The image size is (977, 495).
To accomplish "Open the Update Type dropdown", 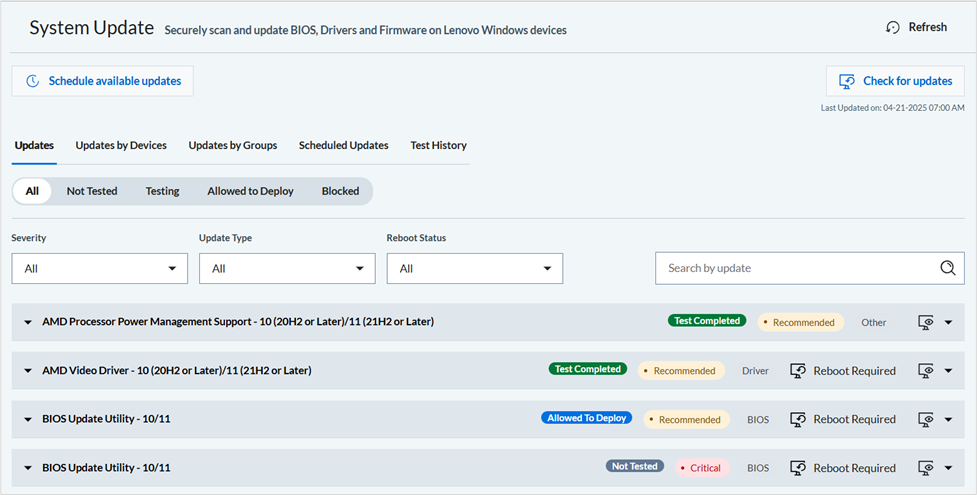I will 287,268.
